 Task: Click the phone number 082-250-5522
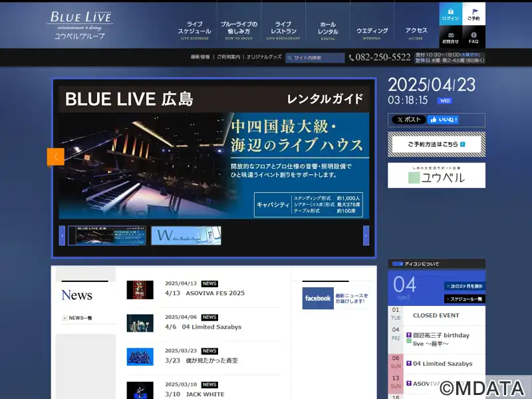click(383, 57)
